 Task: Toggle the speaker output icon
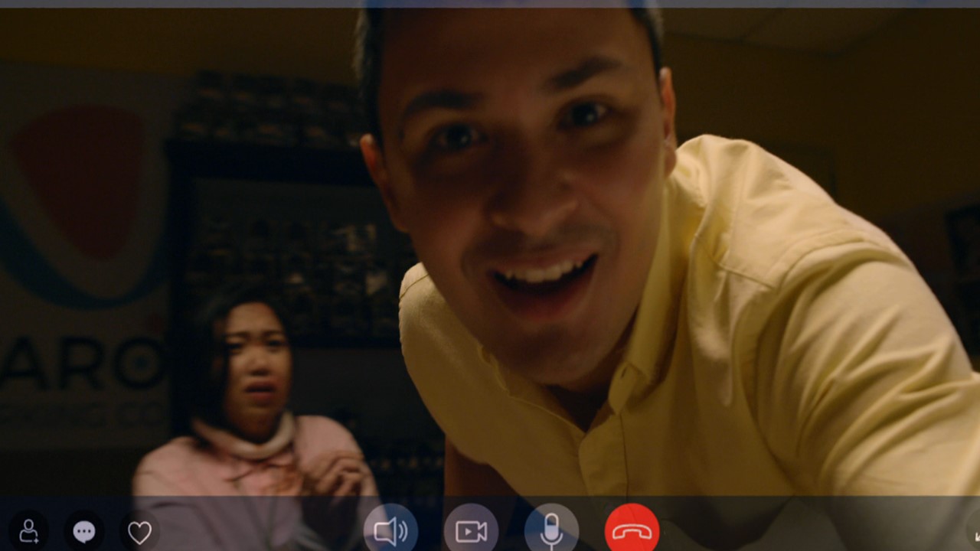390,531
